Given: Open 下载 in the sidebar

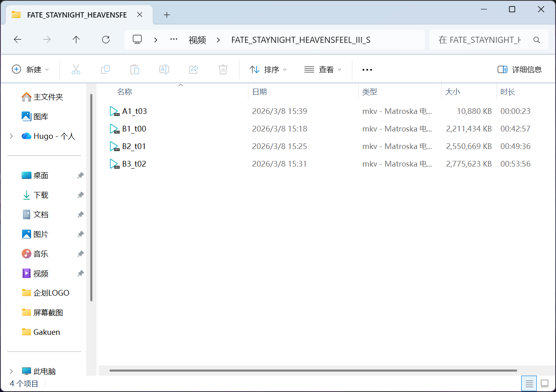Looking at the screenshot, I should 35,195.
